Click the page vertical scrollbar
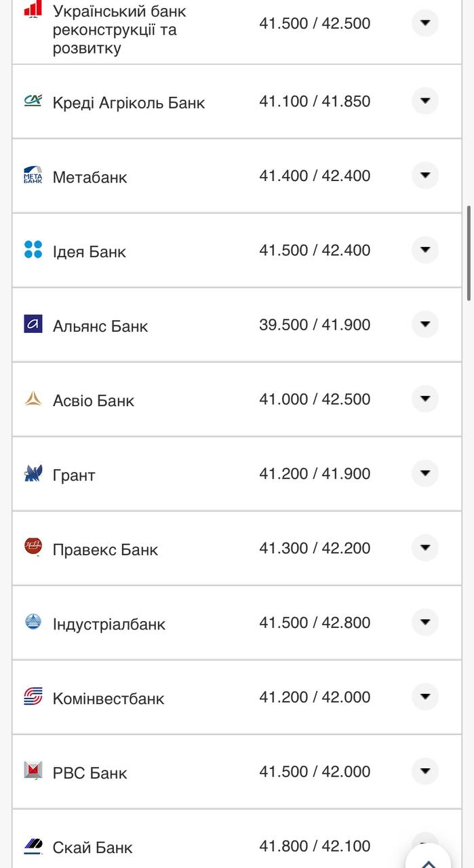474x868 pixels. tap(468, 254)
